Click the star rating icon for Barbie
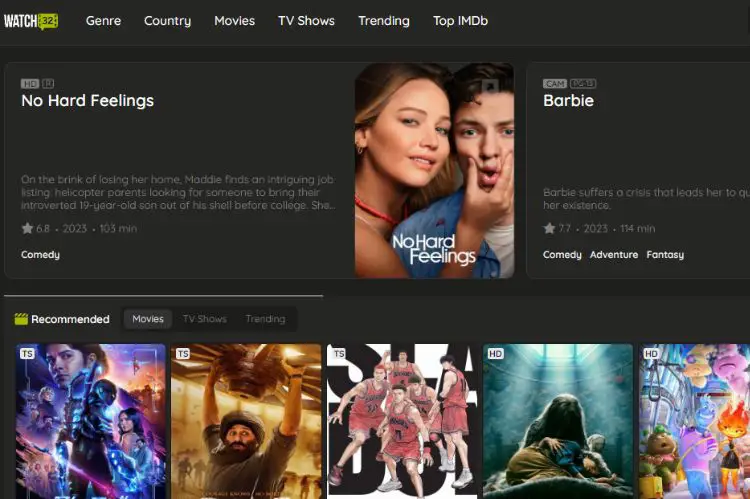750x499 pixels. 549,228
